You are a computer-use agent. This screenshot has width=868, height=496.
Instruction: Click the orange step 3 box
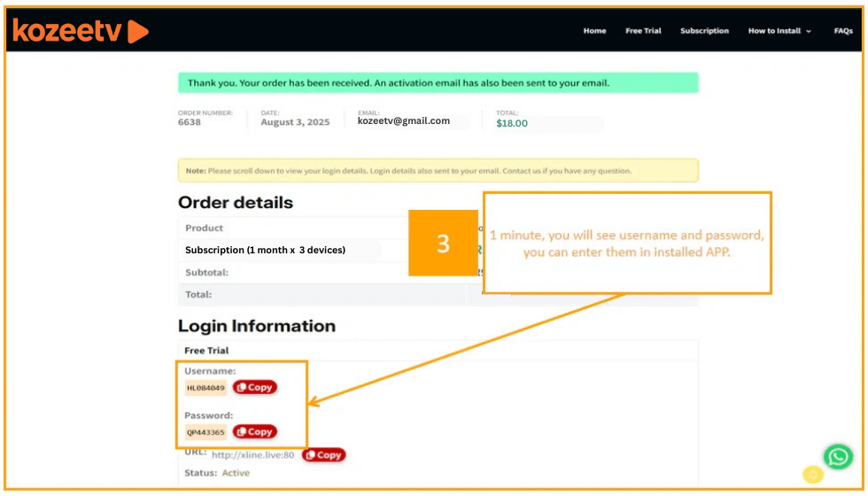coord(443,243)
